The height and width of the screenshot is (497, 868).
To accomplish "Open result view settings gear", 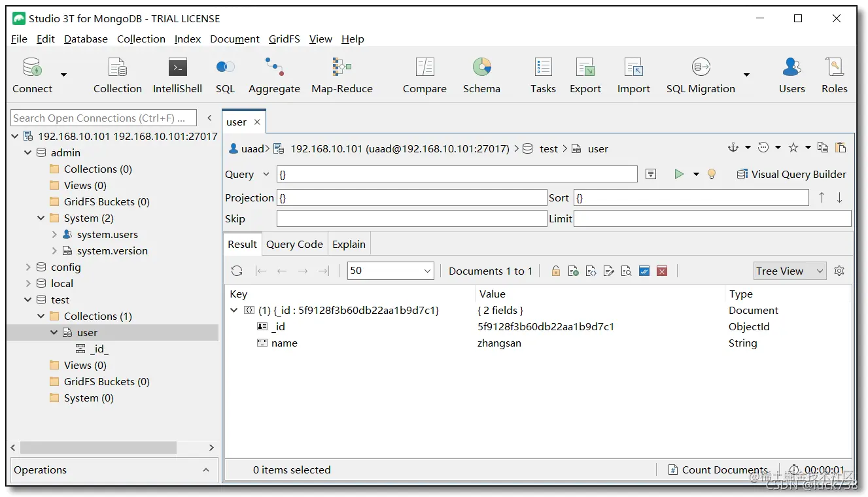I will (840, 271).
